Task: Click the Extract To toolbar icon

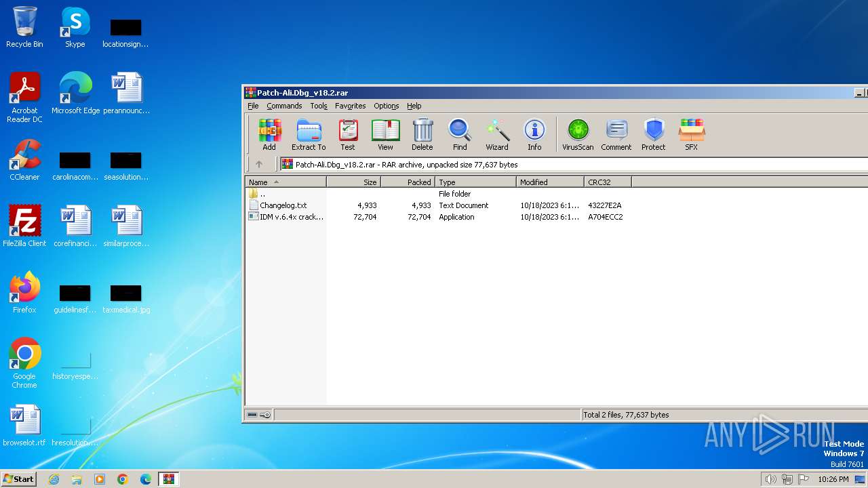Action: point(309,134)
